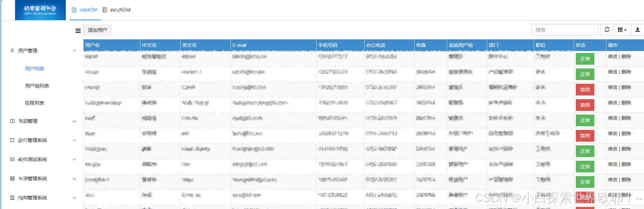Open the column visibility dropdown
Screen dimensions: 644x209
622,30
